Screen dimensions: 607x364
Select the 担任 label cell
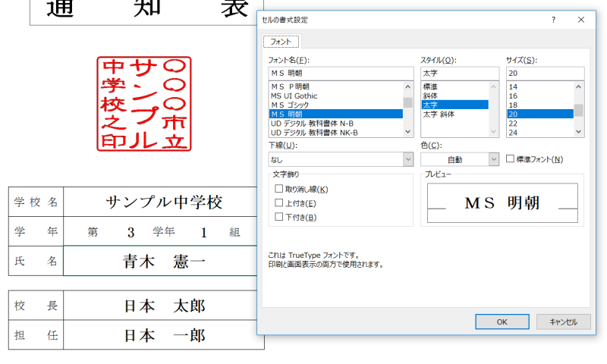click(36, 335)
